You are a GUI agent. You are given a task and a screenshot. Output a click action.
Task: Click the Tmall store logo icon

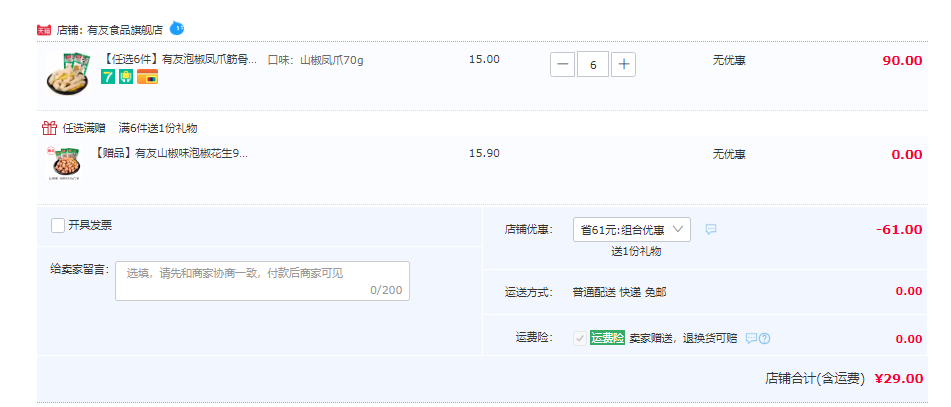click(44, 30)
